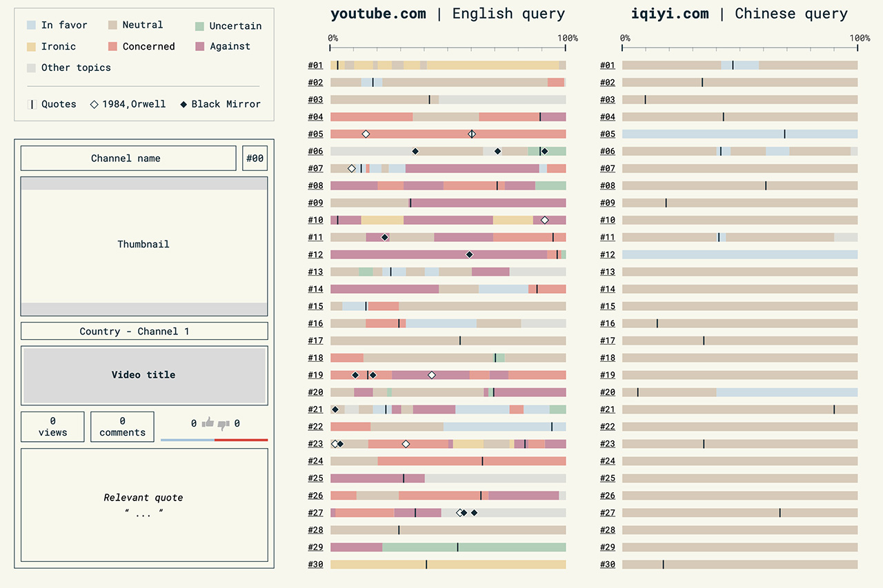Click quote tick in iqiyi row #05
The height and width of the screenshot is (588, 883).
784,134
